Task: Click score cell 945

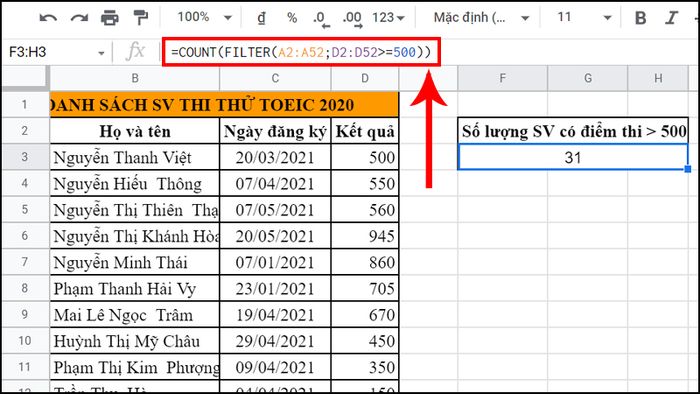Action: click(365, 236)
